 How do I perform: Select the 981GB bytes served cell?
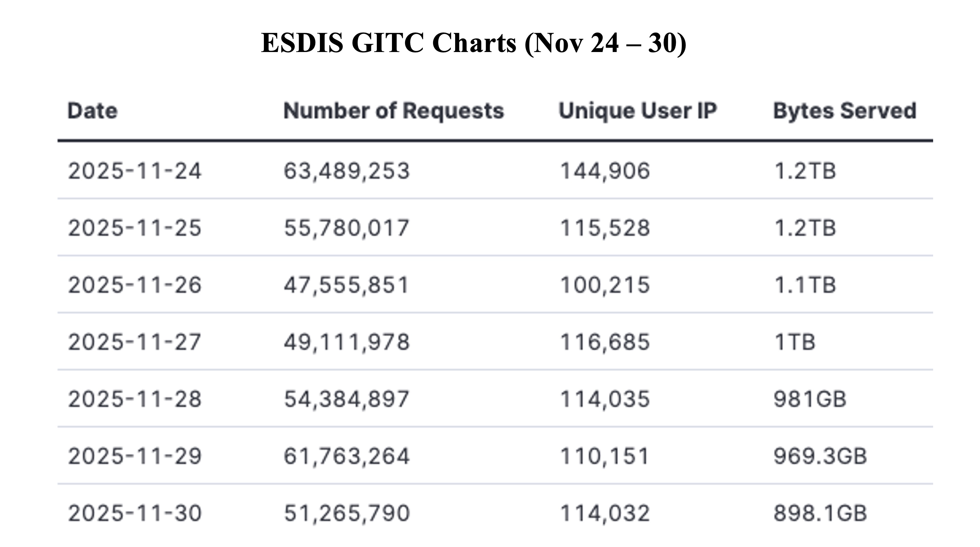click(810, 399)
